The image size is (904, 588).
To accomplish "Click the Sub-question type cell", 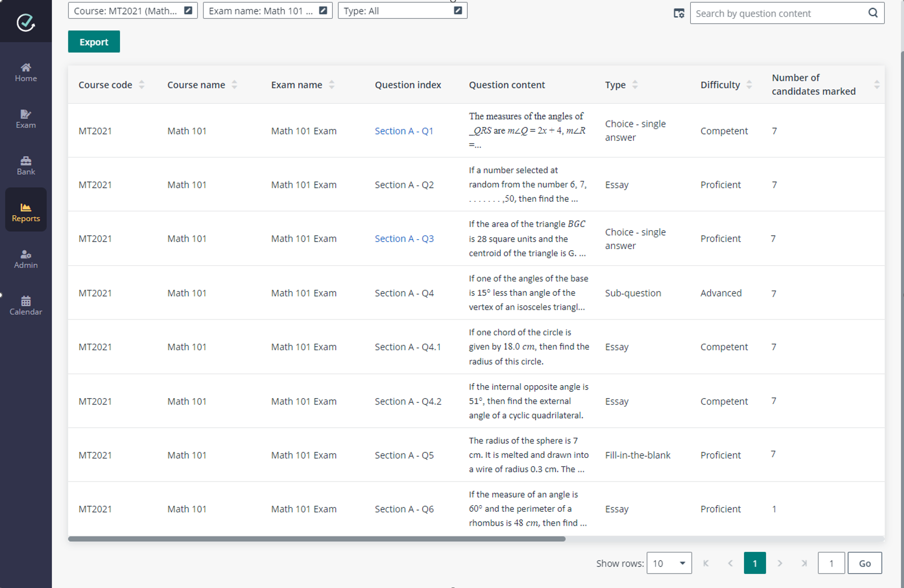I will click(633, 293).
